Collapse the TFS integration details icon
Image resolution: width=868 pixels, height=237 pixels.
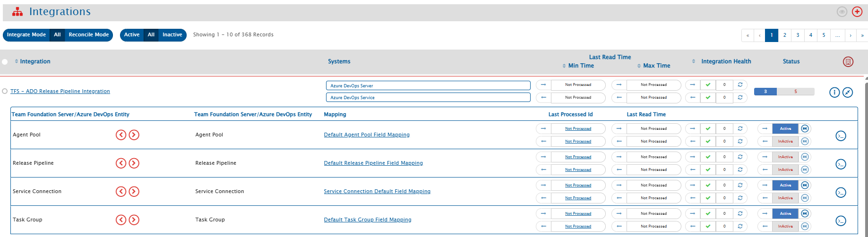coord(848,92)
